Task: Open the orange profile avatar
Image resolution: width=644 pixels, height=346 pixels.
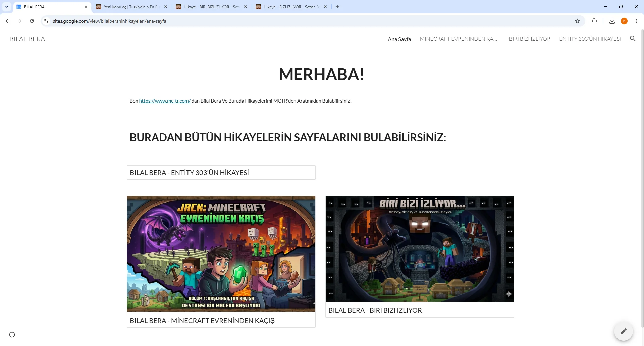Action: tap(624, 21)
